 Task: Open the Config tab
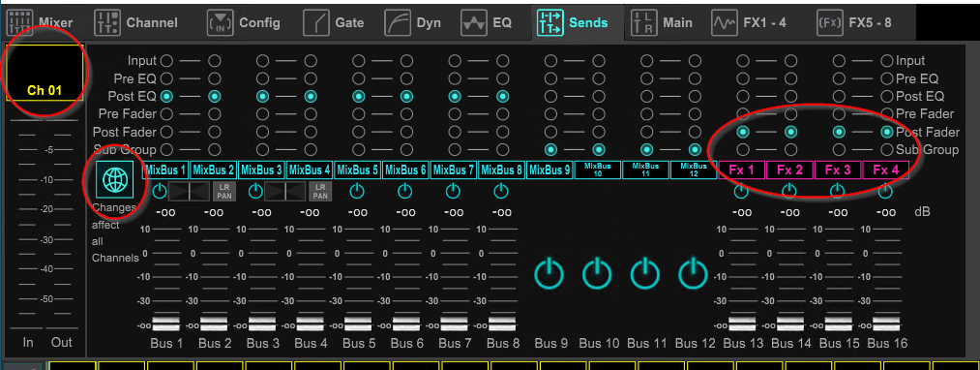244,23
